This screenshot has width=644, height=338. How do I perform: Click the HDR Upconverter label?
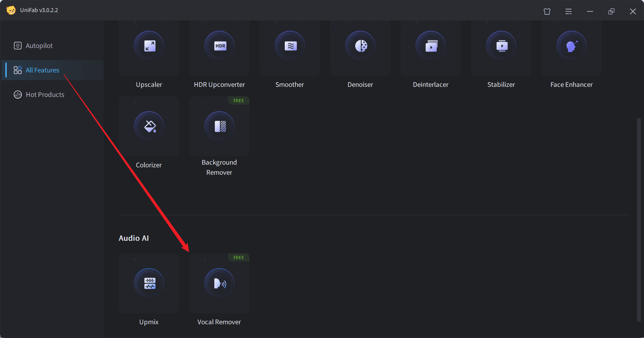[x=219, y=84]
